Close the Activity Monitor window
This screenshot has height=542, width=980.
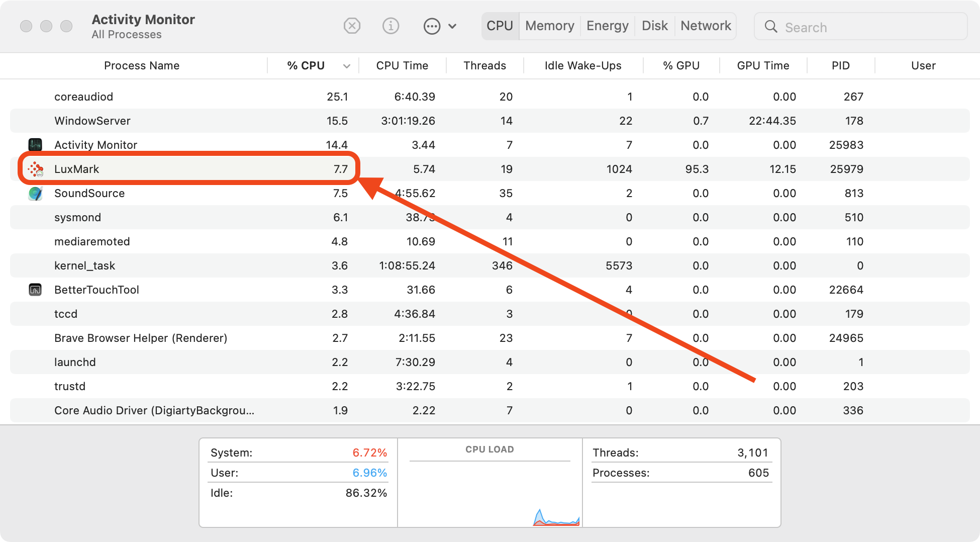point(26,26)
